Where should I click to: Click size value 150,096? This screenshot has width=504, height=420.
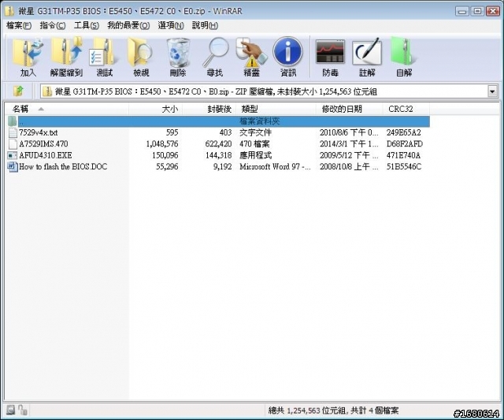[165, 155]
